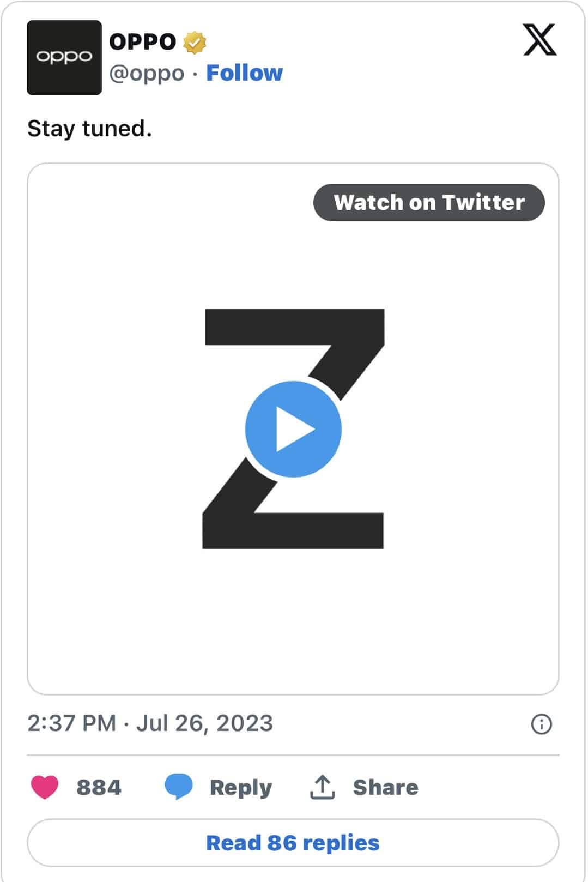
Task: Click Watch on Twitter button
Action: [429, 202]
